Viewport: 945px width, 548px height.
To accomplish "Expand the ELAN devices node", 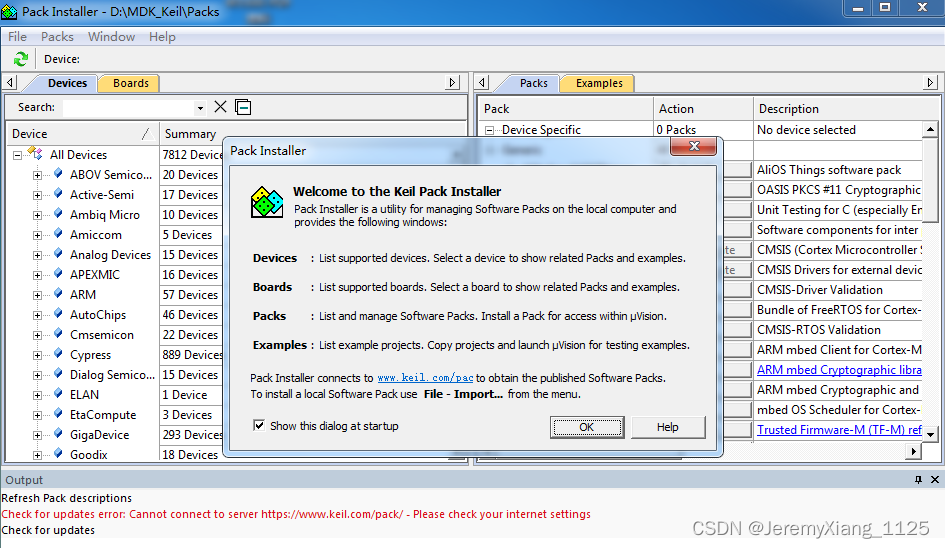I will 37,395.
